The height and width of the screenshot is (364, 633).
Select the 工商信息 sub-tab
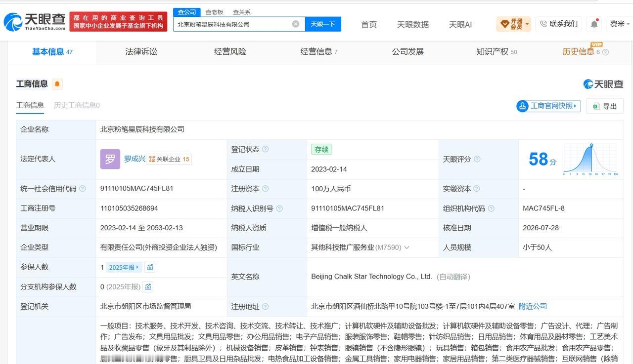(x=30, y=105)
